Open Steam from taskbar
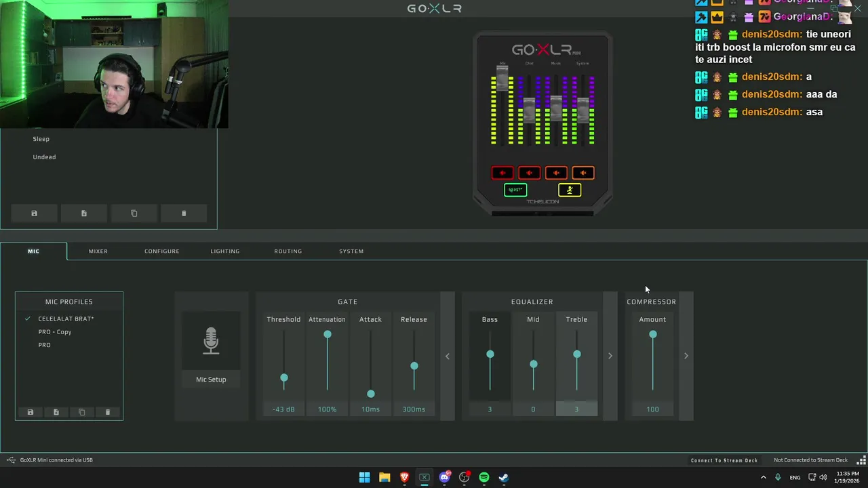 (504, 477)
